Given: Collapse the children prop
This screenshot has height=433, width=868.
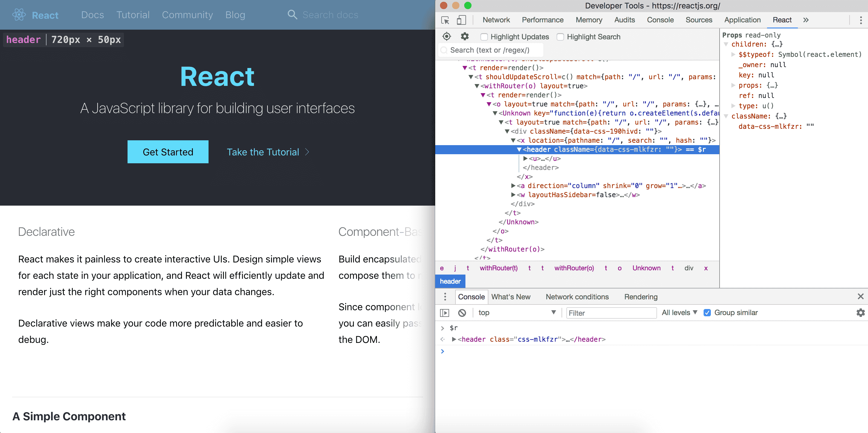Looking at the screenshot, I should point(726,44).
